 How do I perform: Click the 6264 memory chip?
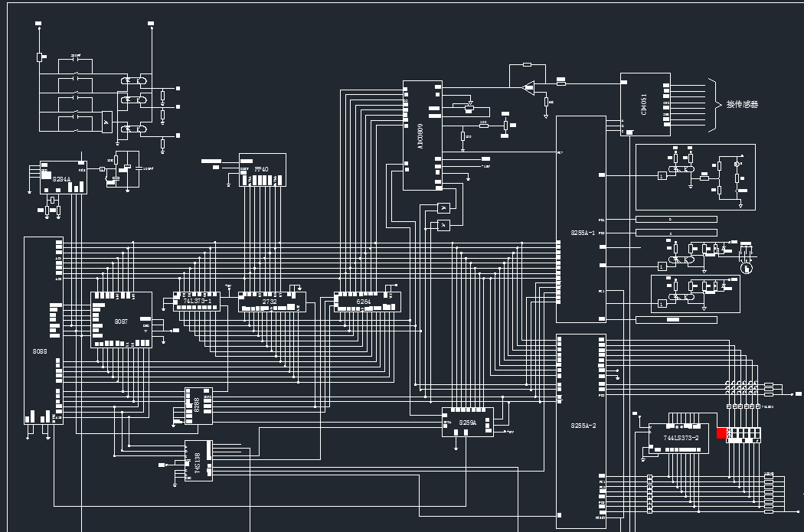point(366,302)
